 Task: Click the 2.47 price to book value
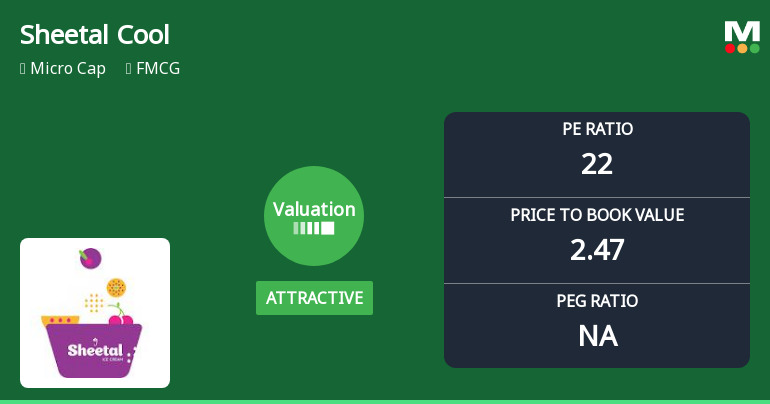pyautogui.click(x=597, y=250)
